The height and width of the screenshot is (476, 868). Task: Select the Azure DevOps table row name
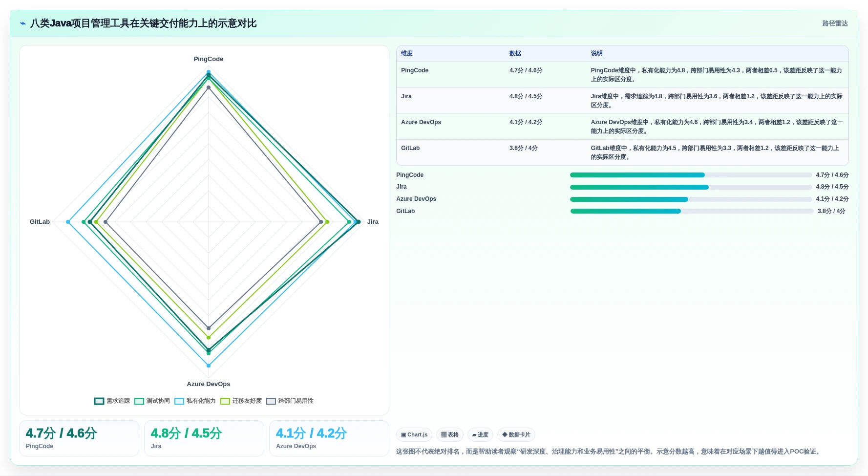coord(421,122)
